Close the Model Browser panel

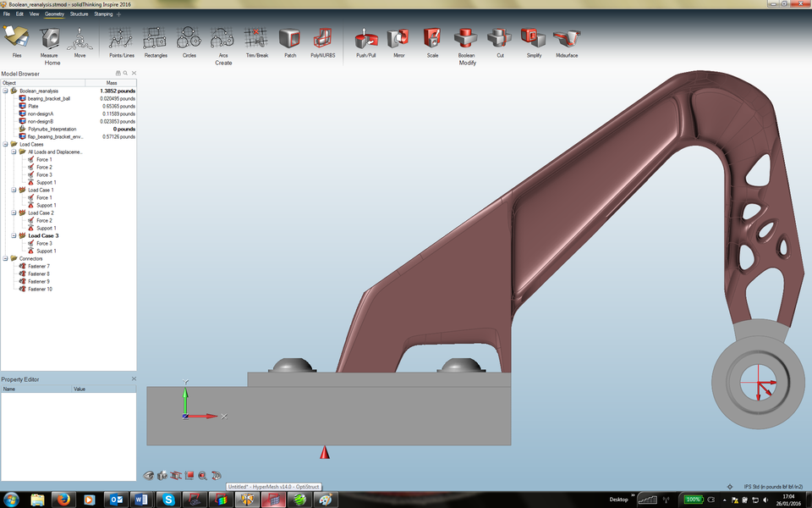[134, 73]
